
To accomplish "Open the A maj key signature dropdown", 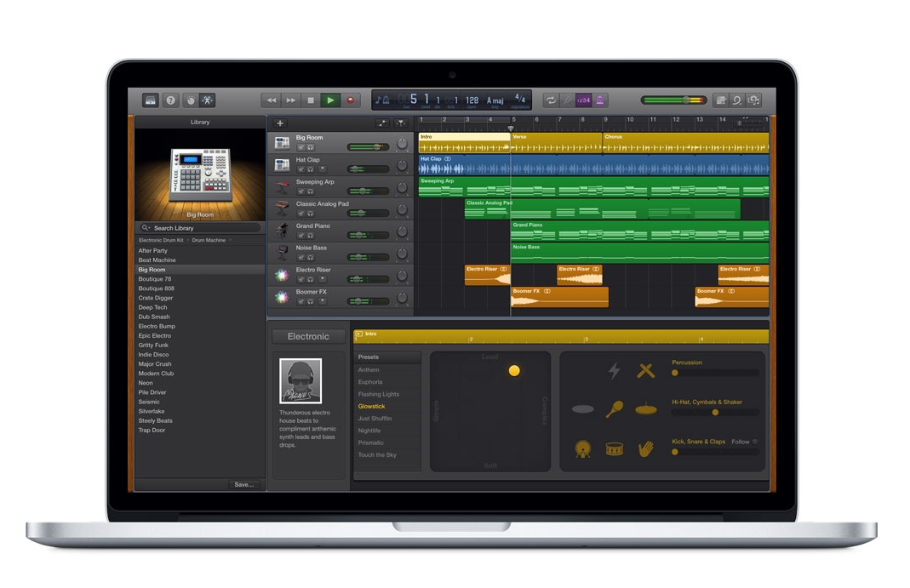I will click(495, 100).
